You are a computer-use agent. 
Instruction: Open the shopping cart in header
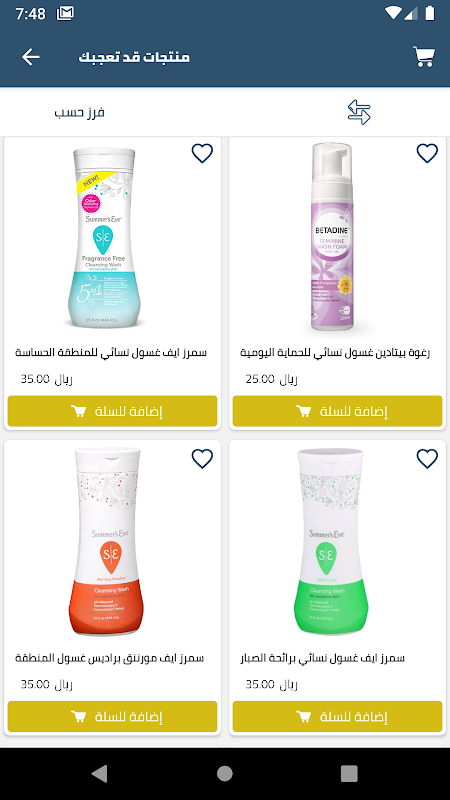[x=423, y=57]
